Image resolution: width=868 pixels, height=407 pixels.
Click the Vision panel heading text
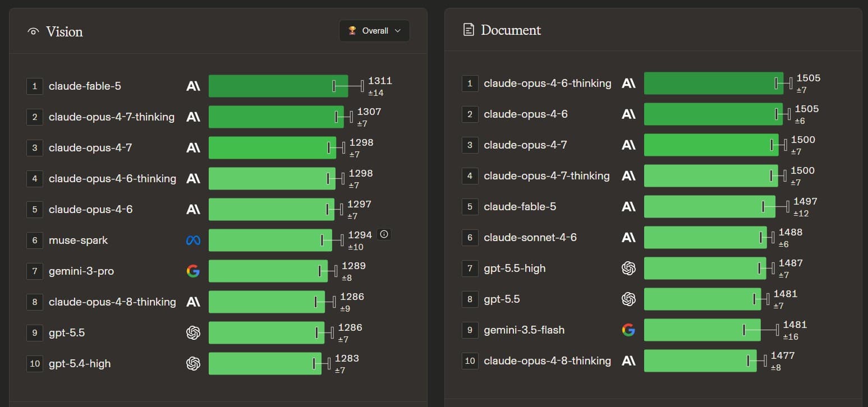tap(65, 32)
